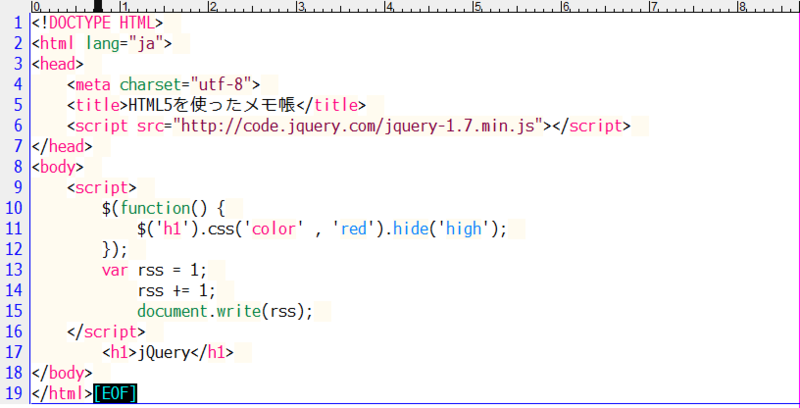Click the closing html tag on line 19
The width and height of the screenshot is (800, 408).
coord(62,394)
